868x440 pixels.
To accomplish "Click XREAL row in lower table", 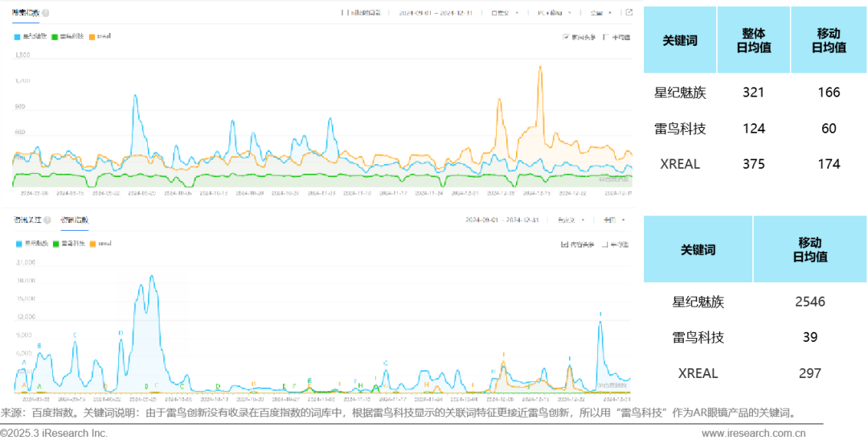I will pos(755,373).
